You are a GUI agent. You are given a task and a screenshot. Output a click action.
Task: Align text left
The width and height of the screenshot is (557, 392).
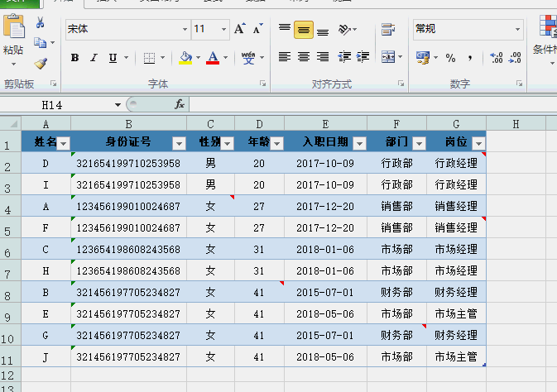click(285, 56)
